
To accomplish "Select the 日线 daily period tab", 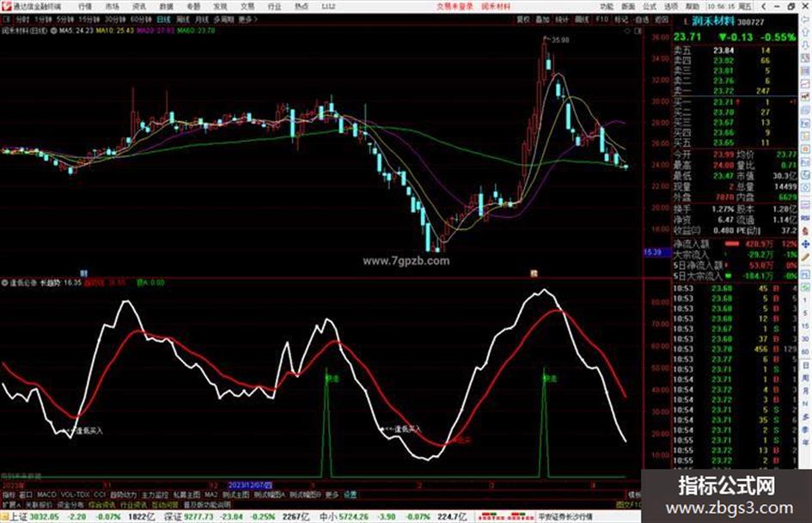I will pos(163,19).
